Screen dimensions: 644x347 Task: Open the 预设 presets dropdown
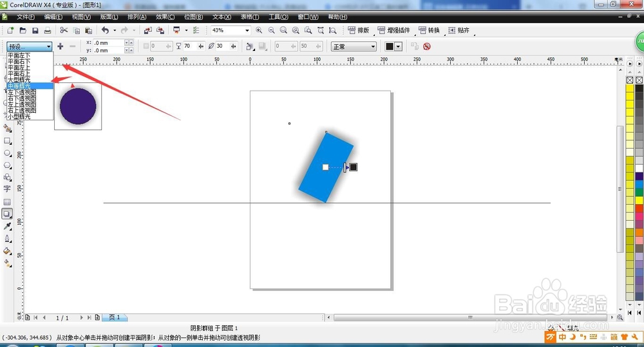click(x=29, y=46)
